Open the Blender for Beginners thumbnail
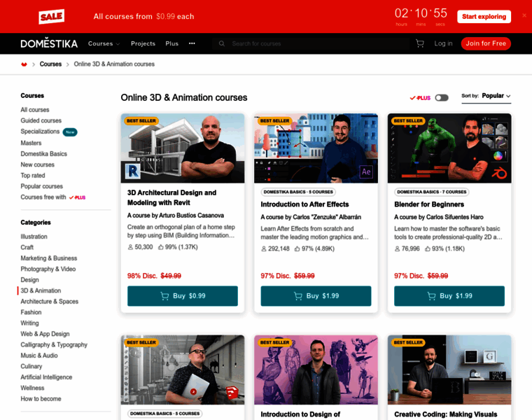The image size is (532, 420). (449, 148)
